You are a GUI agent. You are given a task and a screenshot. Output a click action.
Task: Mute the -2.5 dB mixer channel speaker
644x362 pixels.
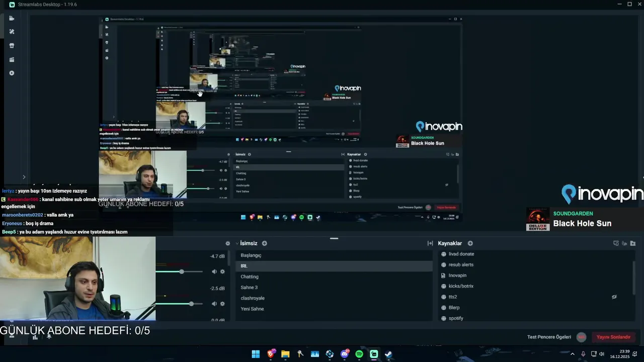(214, 304)
